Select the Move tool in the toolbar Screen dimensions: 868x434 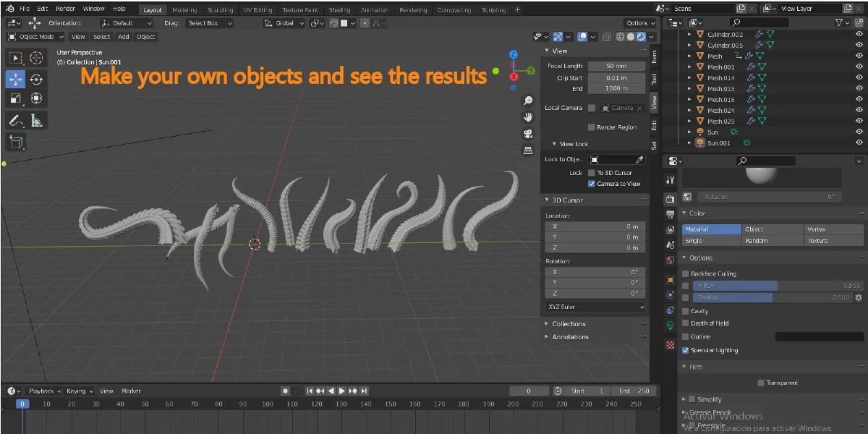[16, 78]
